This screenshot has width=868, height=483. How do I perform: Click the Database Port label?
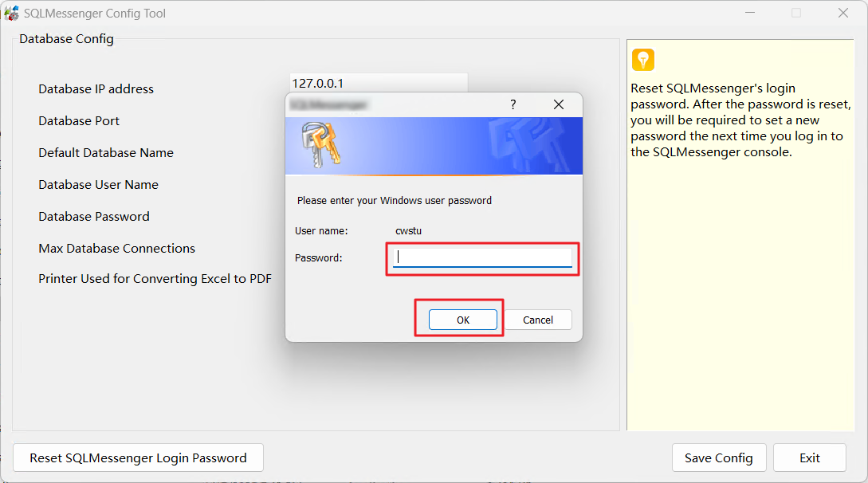tap(79, 121)
